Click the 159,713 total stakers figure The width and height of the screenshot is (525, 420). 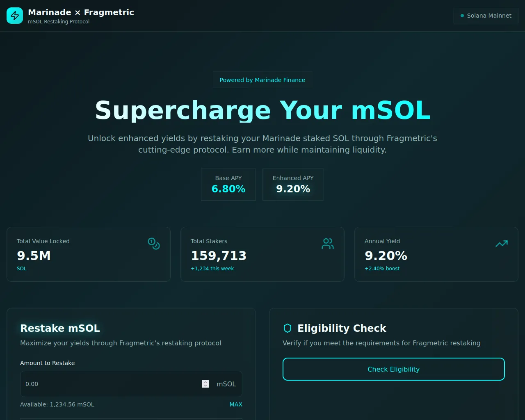(x=219, y=256)
